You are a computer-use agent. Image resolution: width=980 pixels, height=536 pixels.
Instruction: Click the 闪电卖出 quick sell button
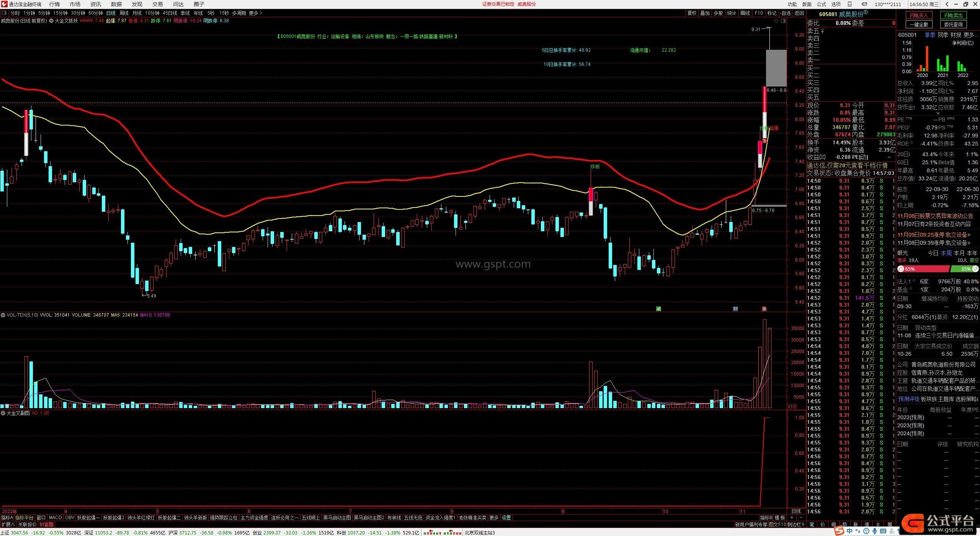tap(953, 15)
